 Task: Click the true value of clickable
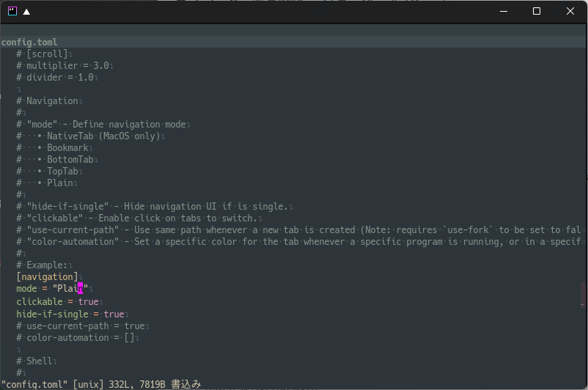point(88,301)
